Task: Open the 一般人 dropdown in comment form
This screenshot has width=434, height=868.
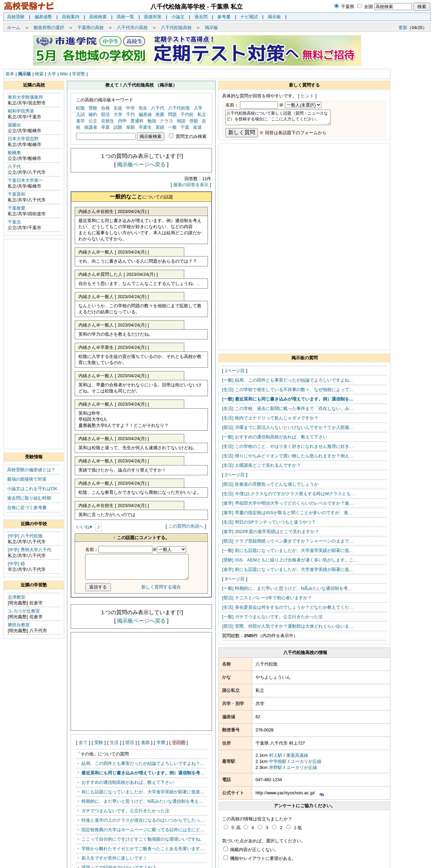Action: point(171,549)
